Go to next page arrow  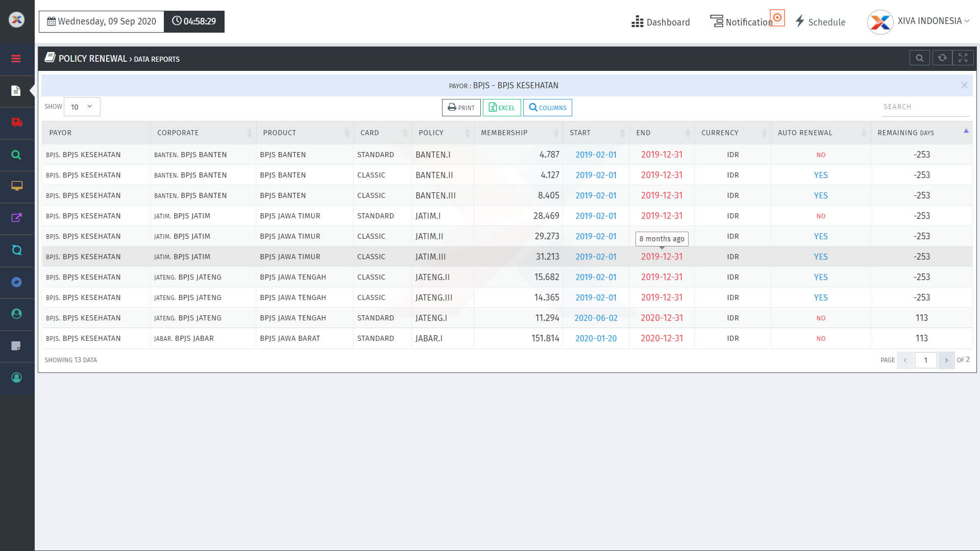pyautogui.click(x=946, y=360)
